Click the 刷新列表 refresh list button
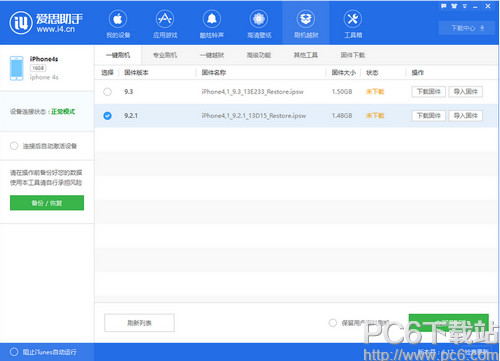Screen dimensions: 500x361 (x=139, y=323)
